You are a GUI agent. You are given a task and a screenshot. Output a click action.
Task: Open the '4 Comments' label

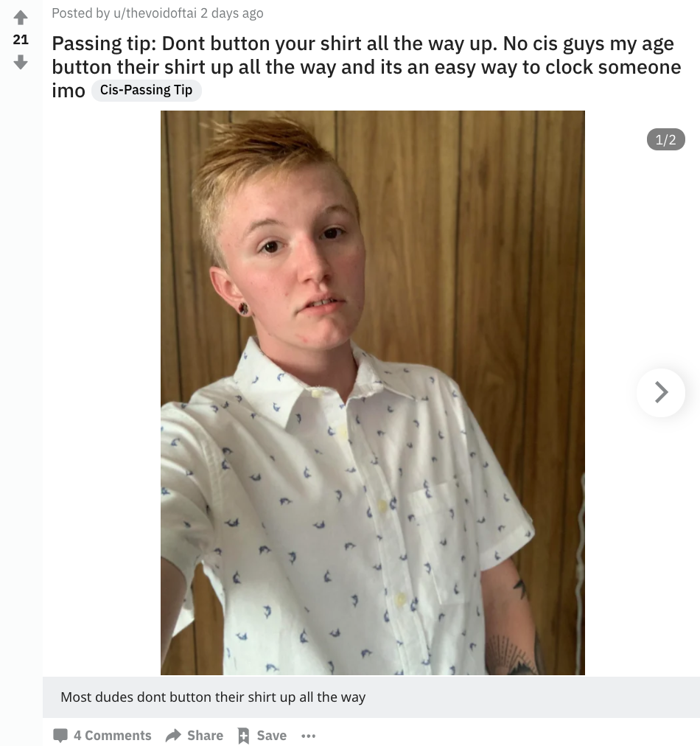(x=112, y=736)
